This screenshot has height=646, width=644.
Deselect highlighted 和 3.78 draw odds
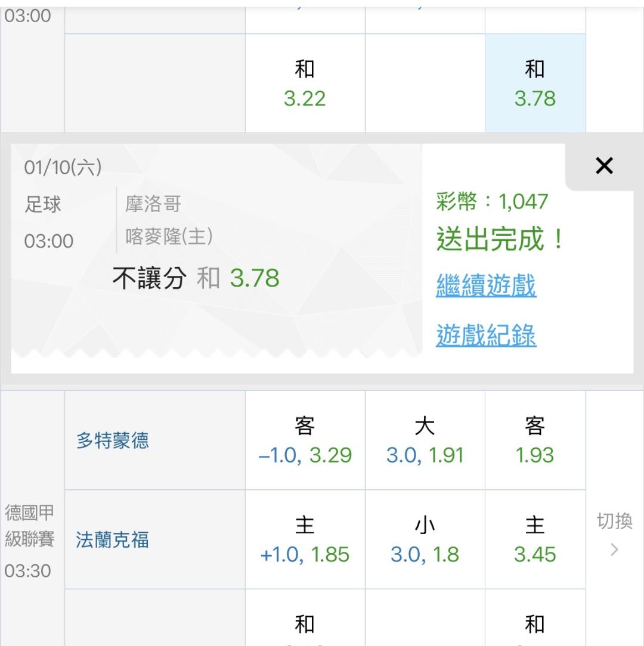pyautogui.click(x=535, y=83)
